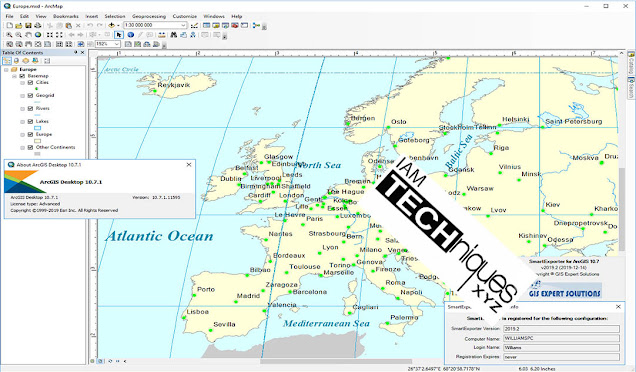
Task: Select the Zoom In tool
Action: [x=9, y=35]
